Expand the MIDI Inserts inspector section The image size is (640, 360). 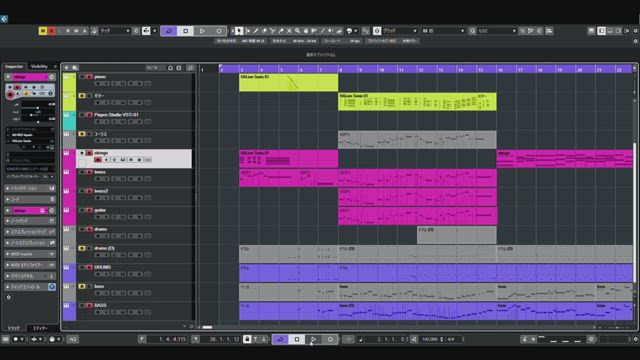[30, 254]
